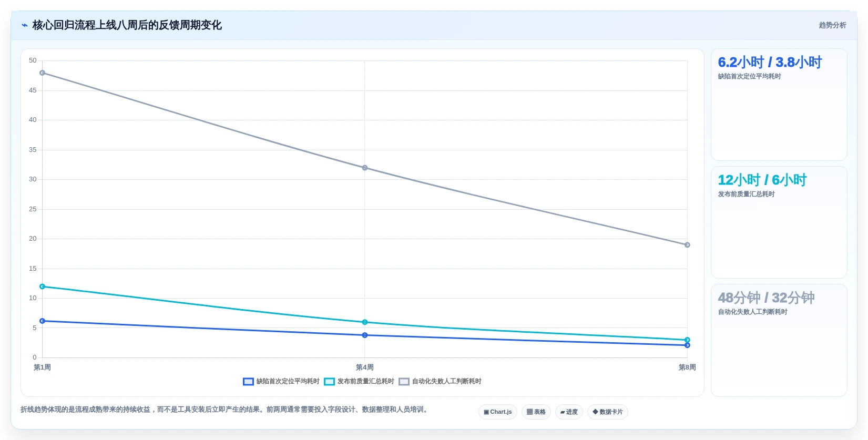Click the 趋势分析 label in the header
This screenshot has width=868, height=440.
[x=832, y=25]
